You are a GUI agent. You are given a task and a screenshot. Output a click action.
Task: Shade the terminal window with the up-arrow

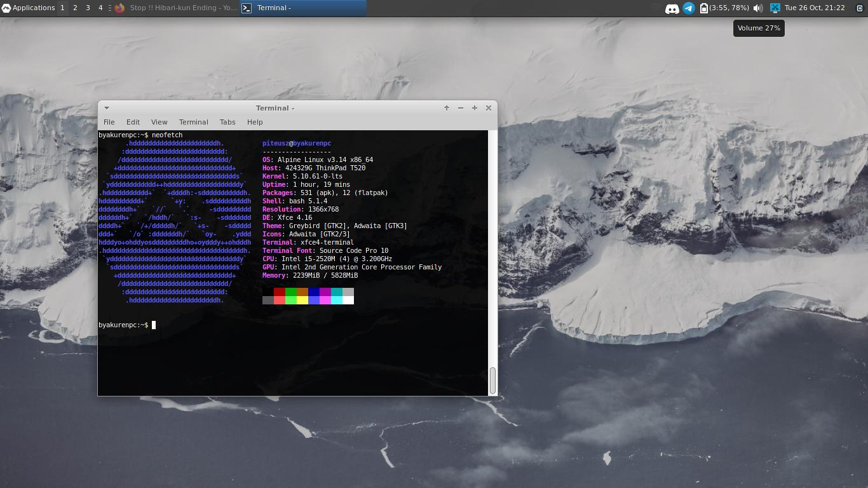(447, 108)
